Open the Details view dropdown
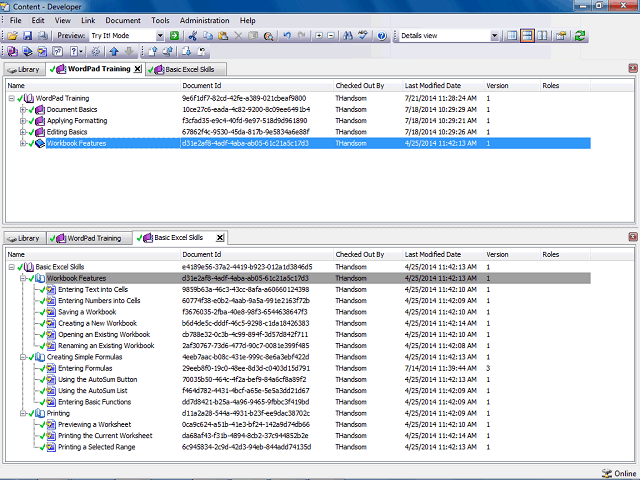Screen dimensions: 640x480 [494, 36]
